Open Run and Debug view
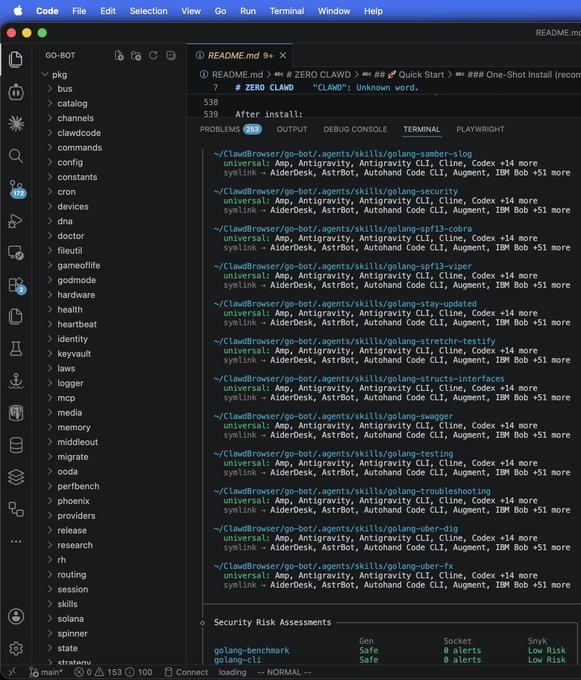The height and width of the screenshot is (680, 581). click(x=16, y=220)
